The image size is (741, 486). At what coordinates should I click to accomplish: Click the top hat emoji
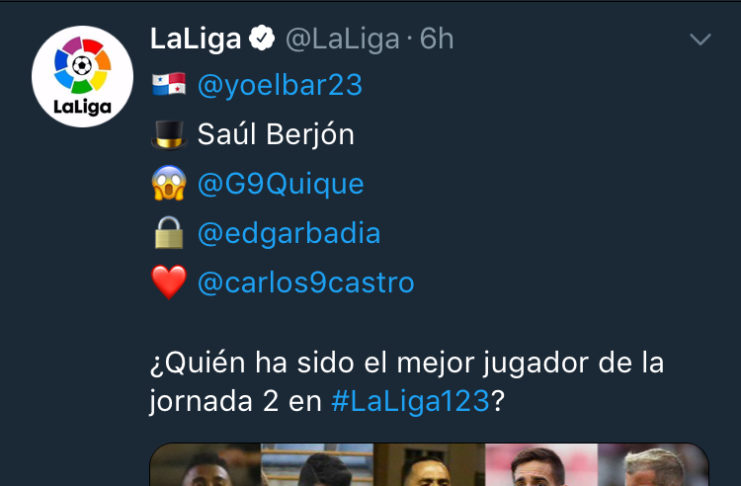click(169, 135)
